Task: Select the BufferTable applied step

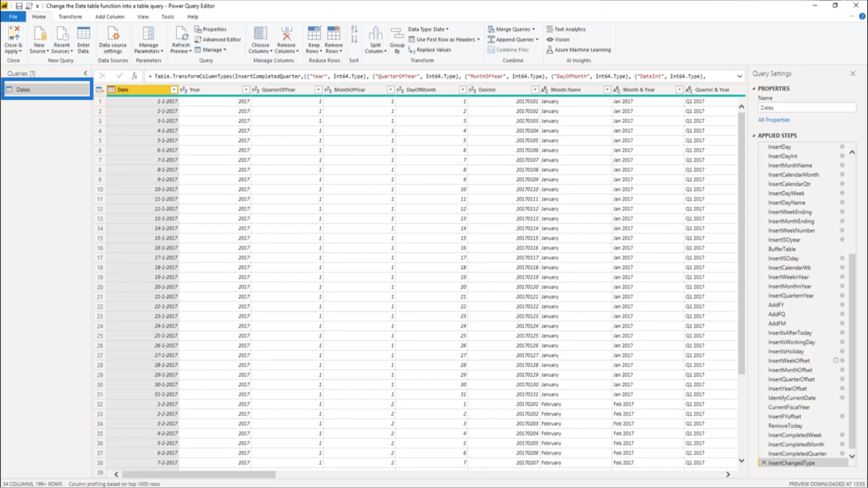Action: (782, 249)
